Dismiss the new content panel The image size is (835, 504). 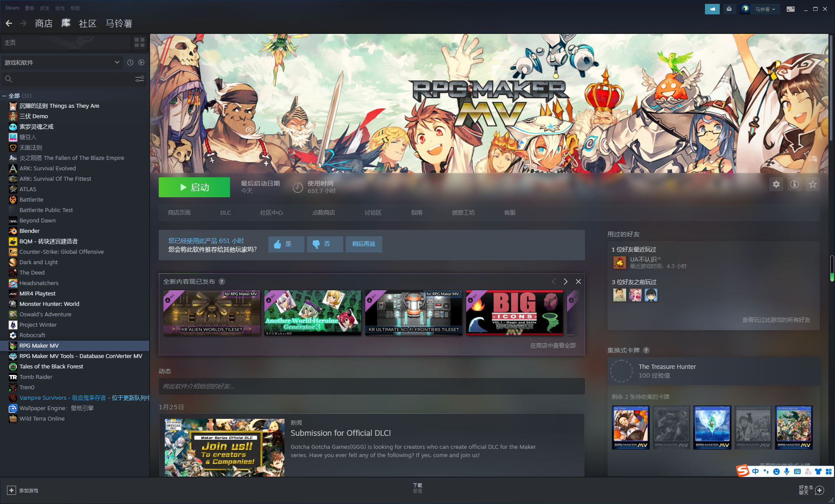(x=578, y=282)
